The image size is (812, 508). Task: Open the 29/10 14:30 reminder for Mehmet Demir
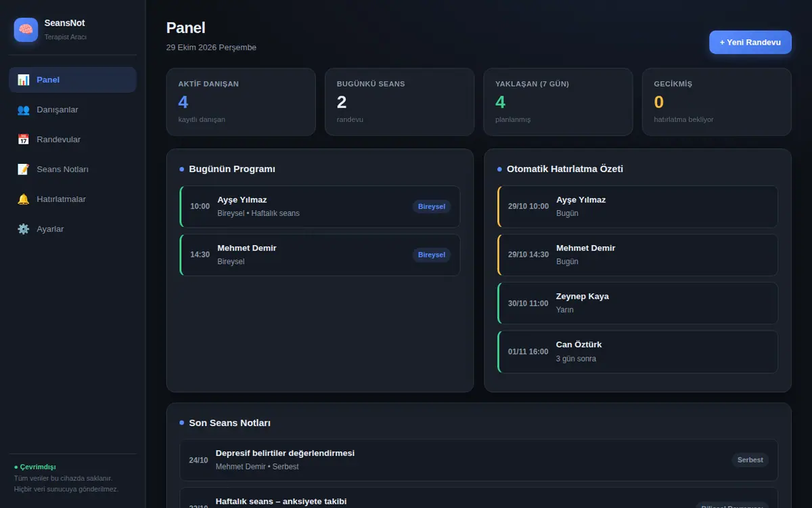[637, 255]
